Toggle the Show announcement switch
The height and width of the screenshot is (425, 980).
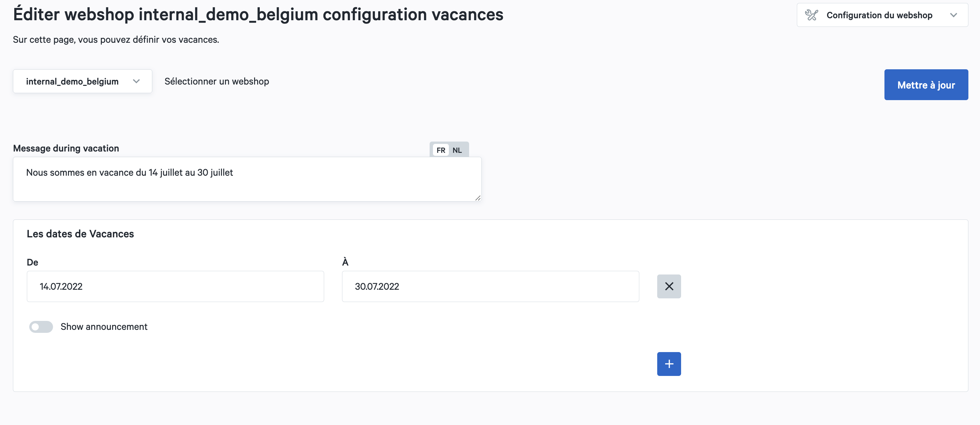click(41, 327)
